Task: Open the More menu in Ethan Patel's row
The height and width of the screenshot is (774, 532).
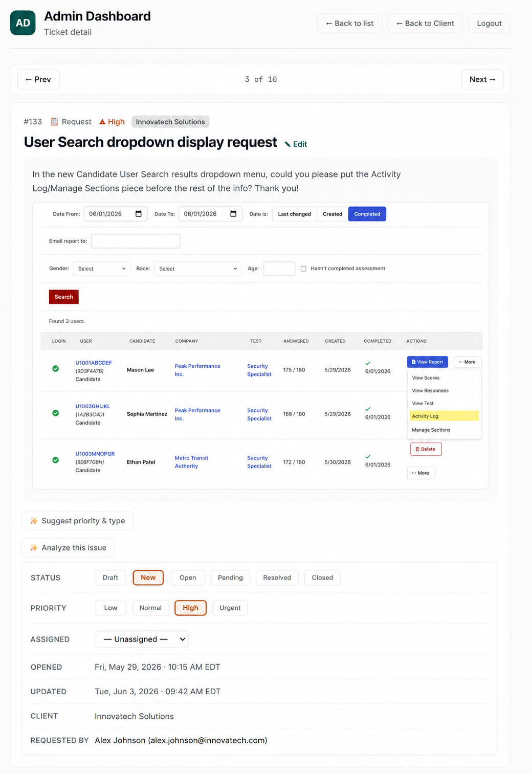Action: click(421, 473)
